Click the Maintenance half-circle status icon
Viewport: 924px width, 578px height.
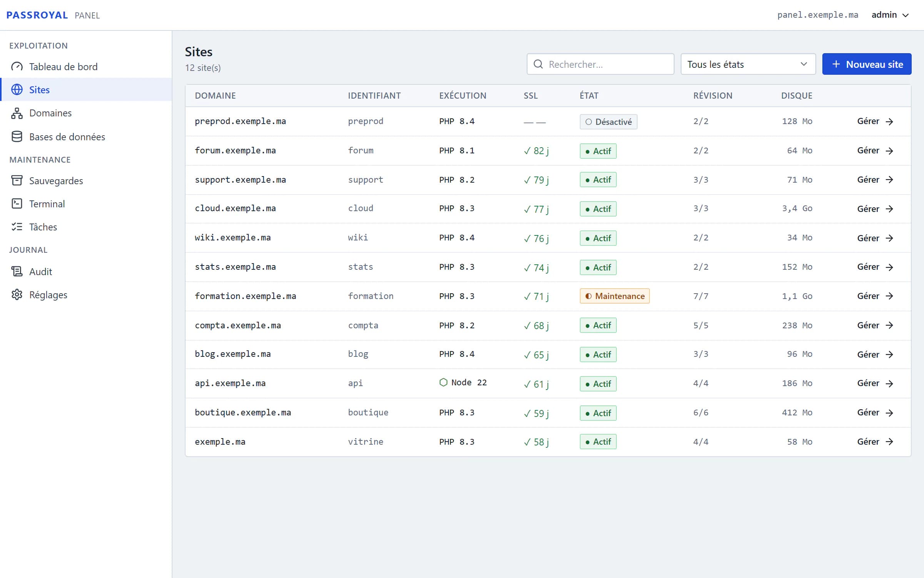[x=589, y=296]
